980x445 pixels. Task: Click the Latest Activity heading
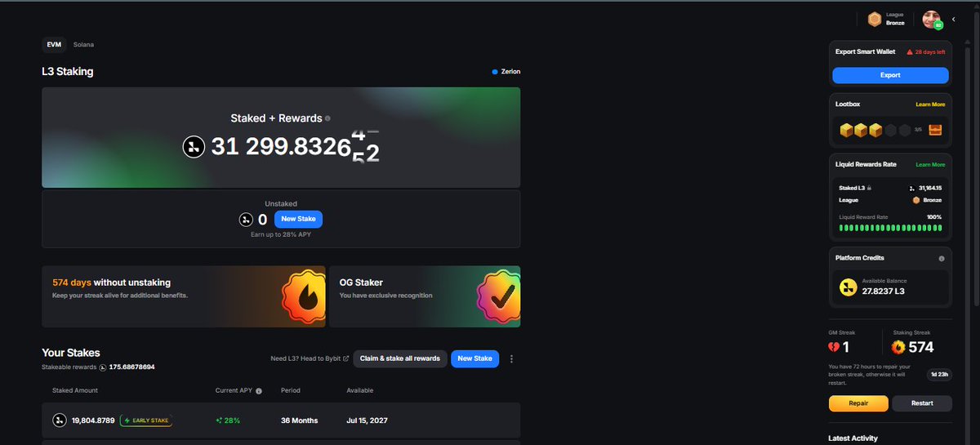pos(853,438)
